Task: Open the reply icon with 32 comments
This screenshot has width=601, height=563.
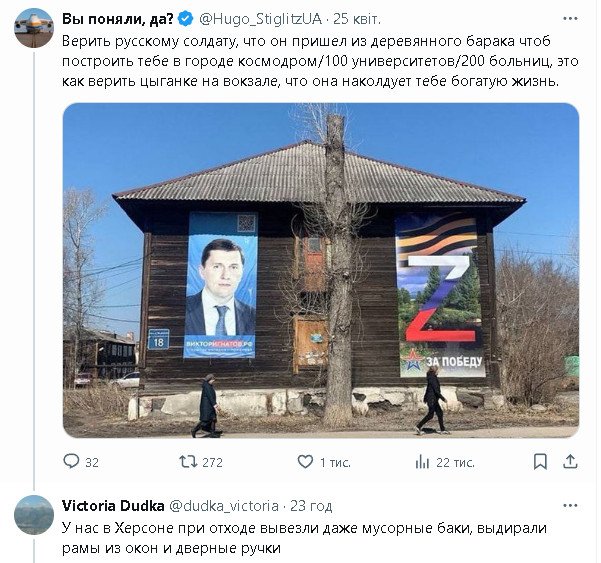Action: pos(71,462)
